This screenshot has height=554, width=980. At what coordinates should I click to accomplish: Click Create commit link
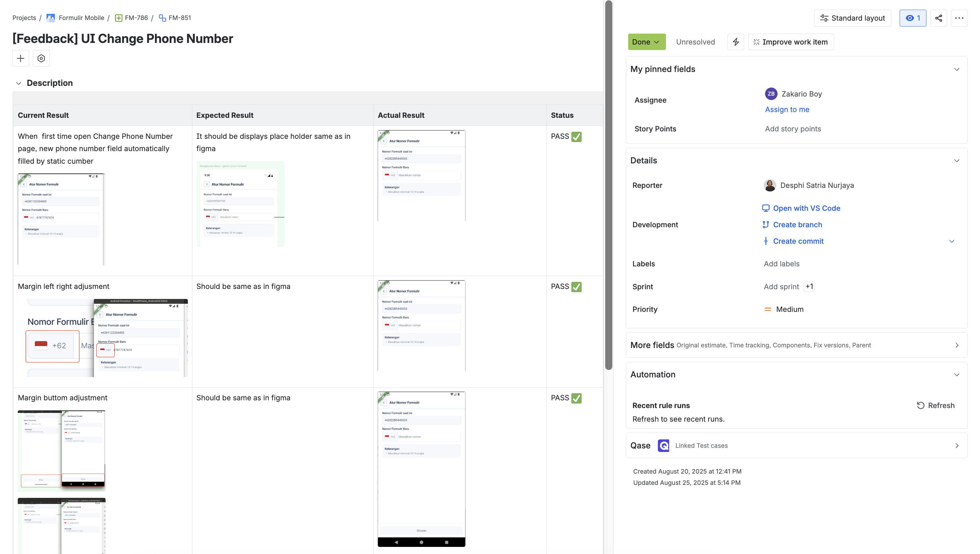[x=798, y=241]
